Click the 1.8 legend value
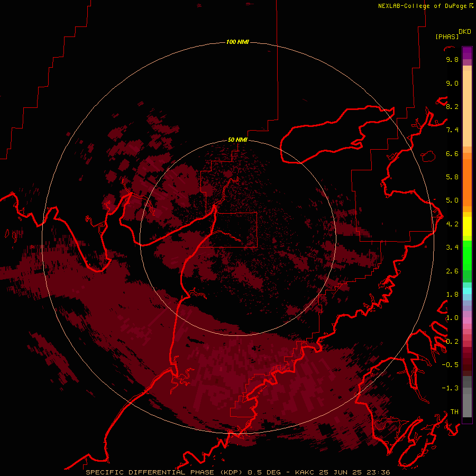 [452, 295]
